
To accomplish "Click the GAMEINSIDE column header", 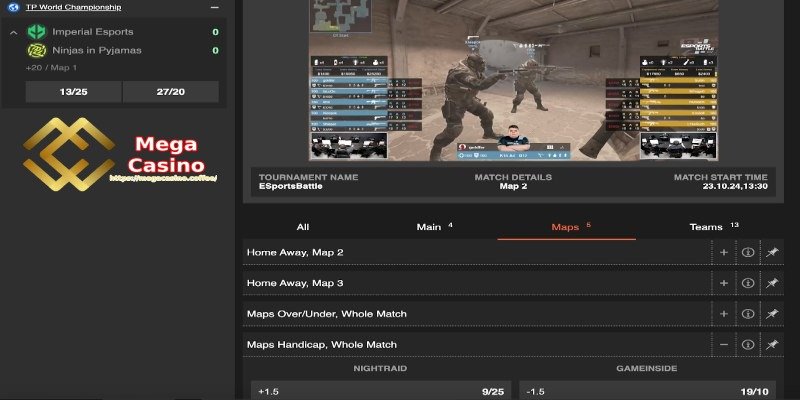I will (x=647, y=368).
